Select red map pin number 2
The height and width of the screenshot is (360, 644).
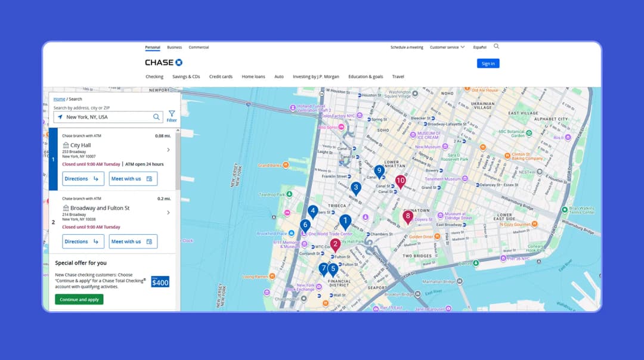[335, 245]
